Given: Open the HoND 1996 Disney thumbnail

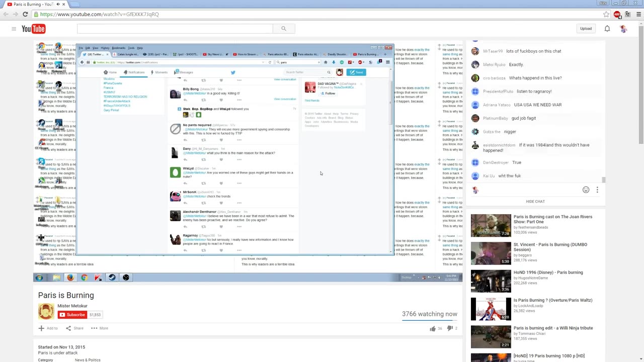Looking at the screenshot, I should [x=491, y=281].
